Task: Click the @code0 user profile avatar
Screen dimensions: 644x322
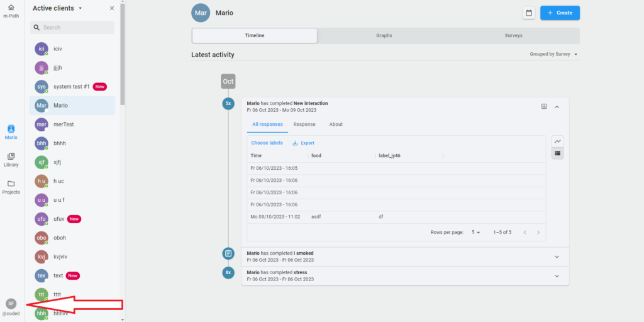Action: (x=11, y=304)
